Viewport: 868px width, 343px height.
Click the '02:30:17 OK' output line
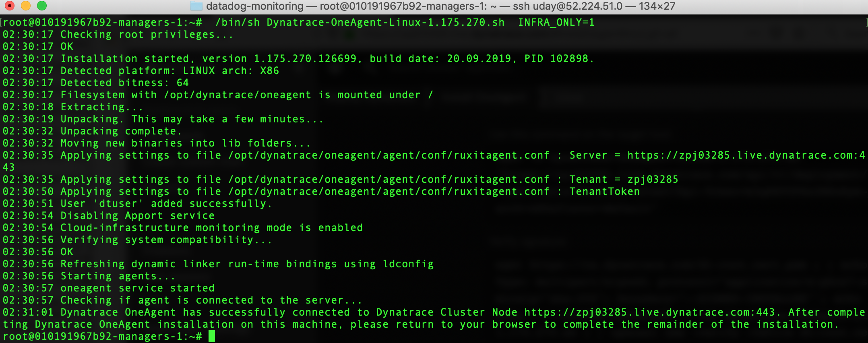[38, 47]
